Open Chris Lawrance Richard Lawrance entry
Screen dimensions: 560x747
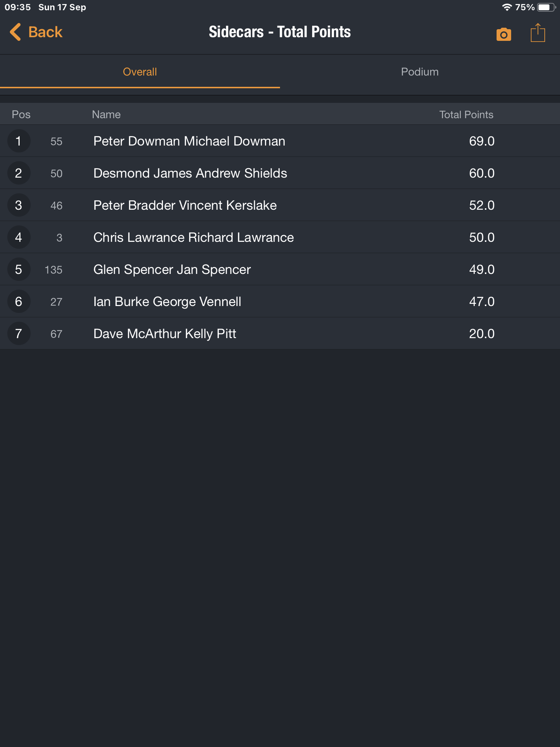280,237
